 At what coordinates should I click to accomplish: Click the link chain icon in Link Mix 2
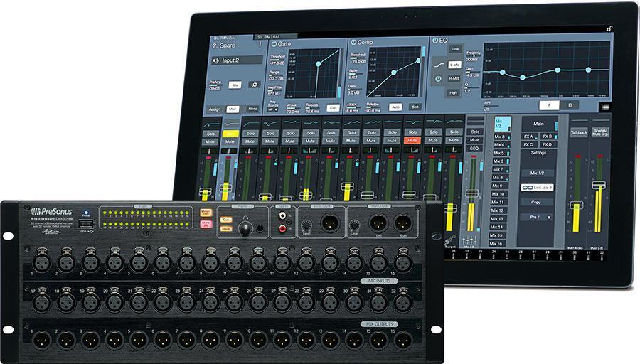528,187
